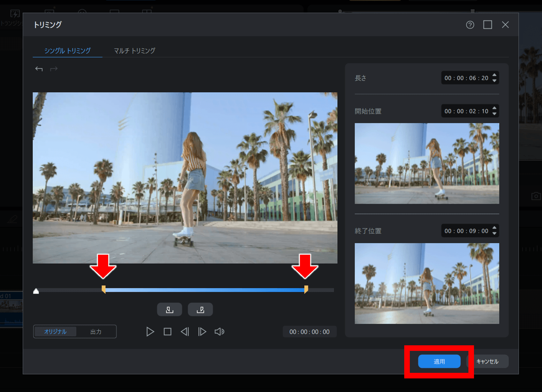The image size is (542, 392).
Task: Open the マルチ トリミング tab
Action: (x=134, y=51)
